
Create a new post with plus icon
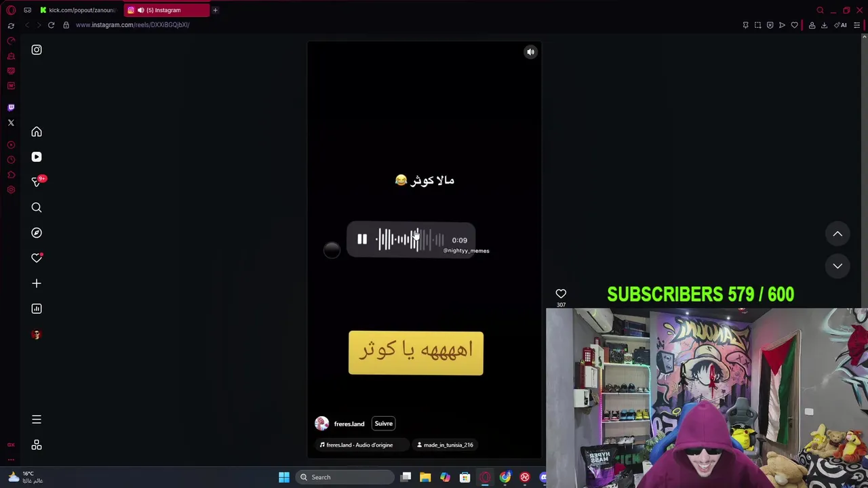pyautogui.click(x=37, y=283)
